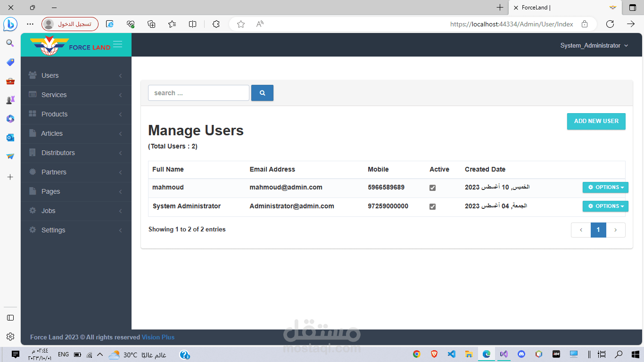Expand the Partners sidebar menu
The image size is (644, 362).
(76, 172)
